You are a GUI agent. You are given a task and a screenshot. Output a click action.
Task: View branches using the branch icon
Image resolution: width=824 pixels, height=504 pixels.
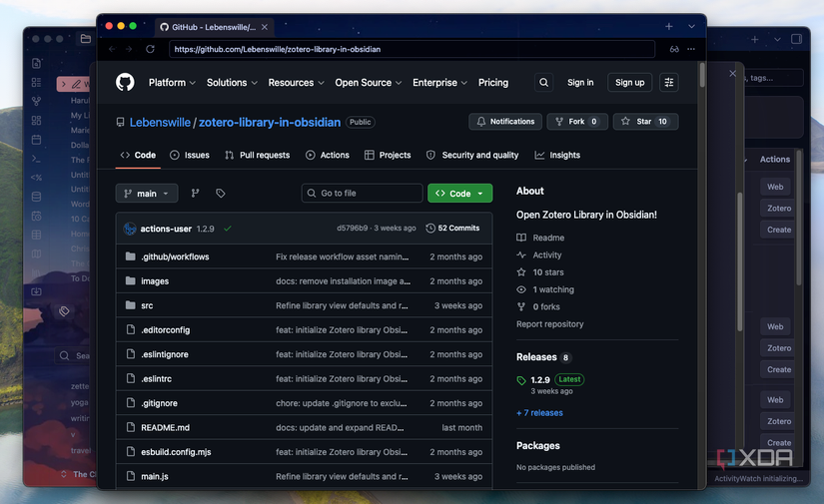195,194
